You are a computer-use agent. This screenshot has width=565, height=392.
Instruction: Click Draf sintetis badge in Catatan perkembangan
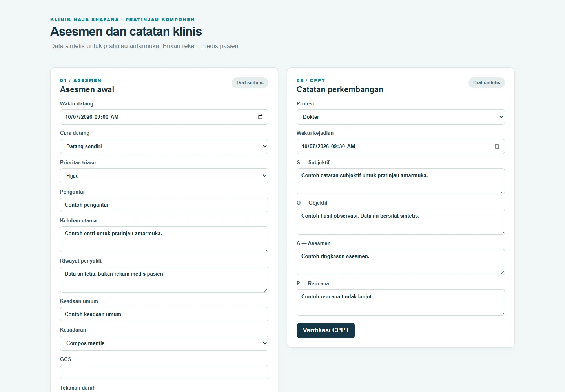(x=487, y=83)
